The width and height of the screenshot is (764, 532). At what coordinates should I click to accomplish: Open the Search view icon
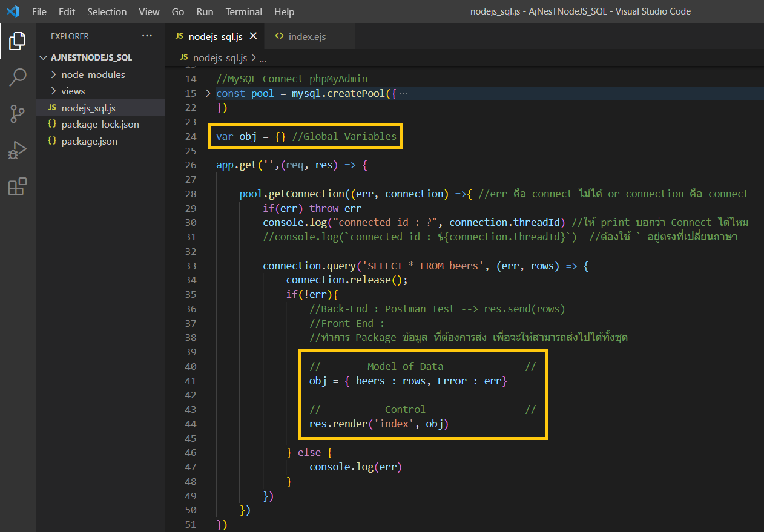[x=18, y=77]
